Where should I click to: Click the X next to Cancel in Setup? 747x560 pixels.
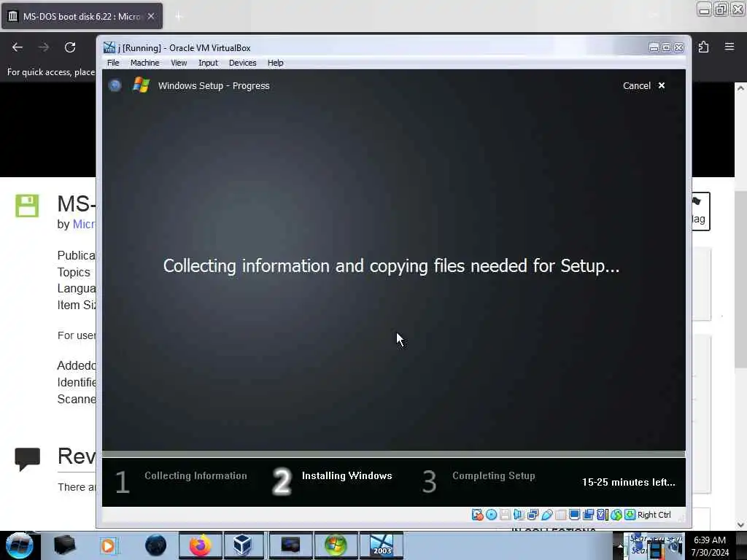point(661,85)
